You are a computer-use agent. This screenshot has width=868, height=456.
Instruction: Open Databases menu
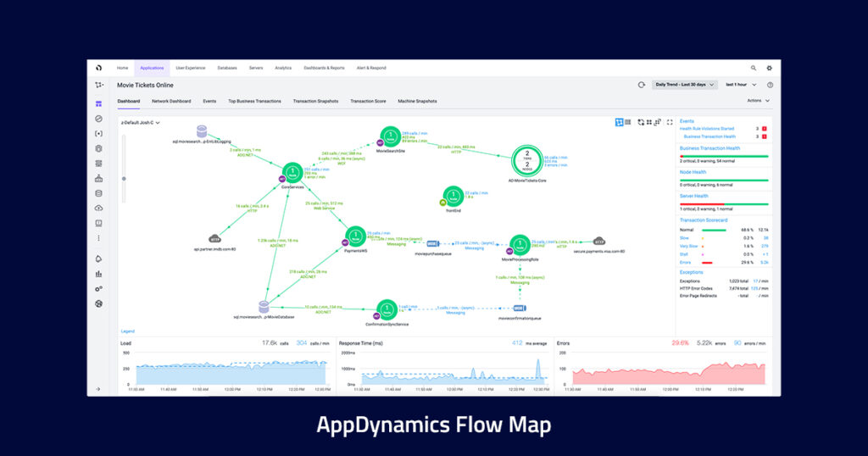click(227, 68)
